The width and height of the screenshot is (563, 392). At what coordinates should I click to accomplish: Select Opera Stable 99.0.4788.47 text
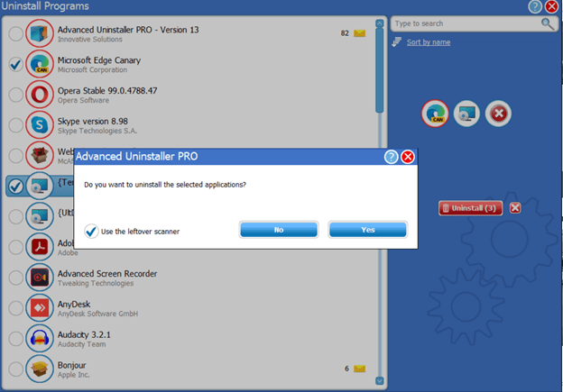107,91
